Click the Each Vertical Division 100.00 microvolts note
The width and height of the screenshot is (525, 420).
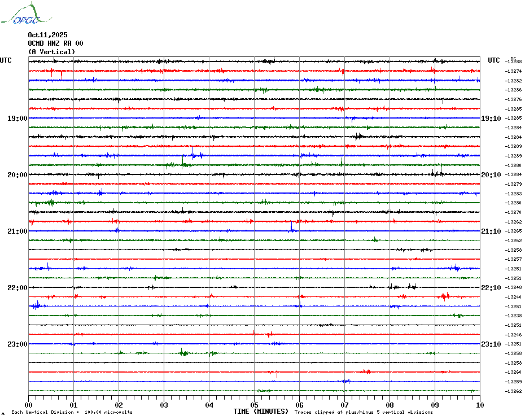[x=72, y=412]
